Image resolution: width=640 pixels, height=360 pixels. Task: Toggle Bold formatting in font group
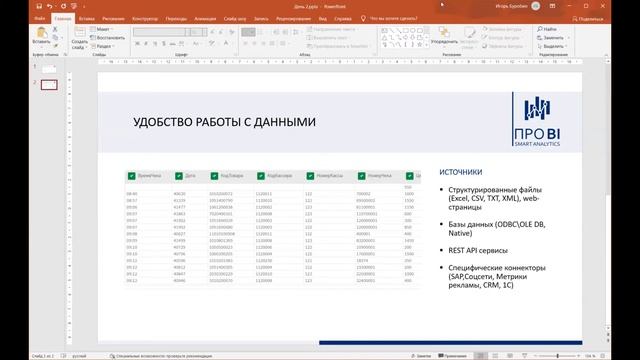click(138, 43)
